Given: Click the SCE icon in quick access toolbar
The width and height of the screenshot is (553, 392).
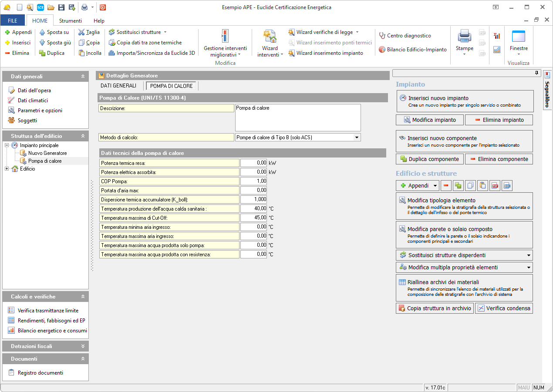Looking at the screenshot, I should [40, 7].
